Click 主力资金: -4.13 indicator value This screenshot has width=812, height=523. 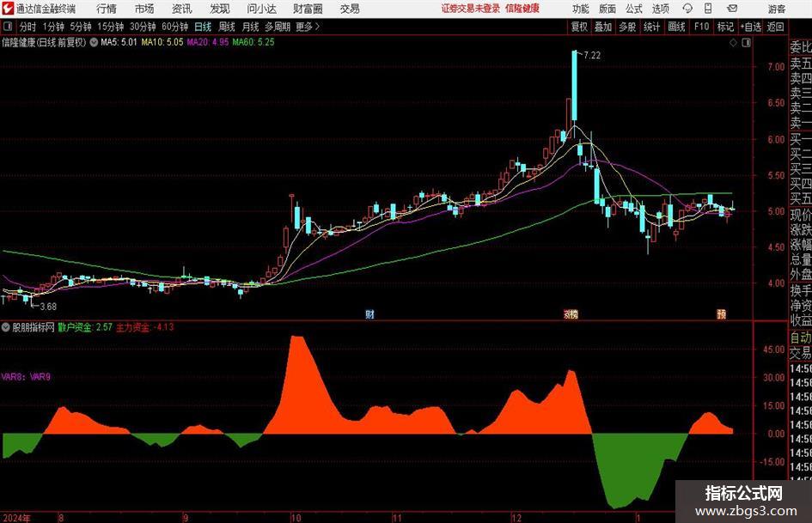click(x=145, y=327)
